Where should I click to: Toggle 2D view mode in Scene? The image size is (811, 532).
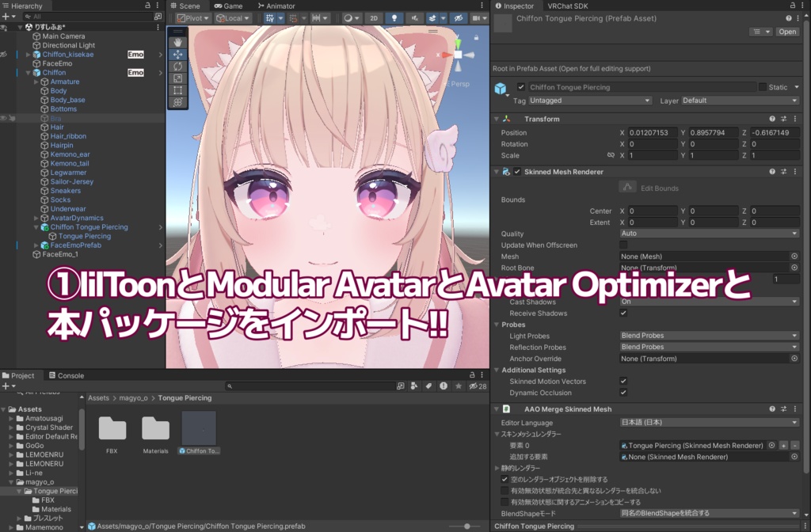(x=374, y=18)
